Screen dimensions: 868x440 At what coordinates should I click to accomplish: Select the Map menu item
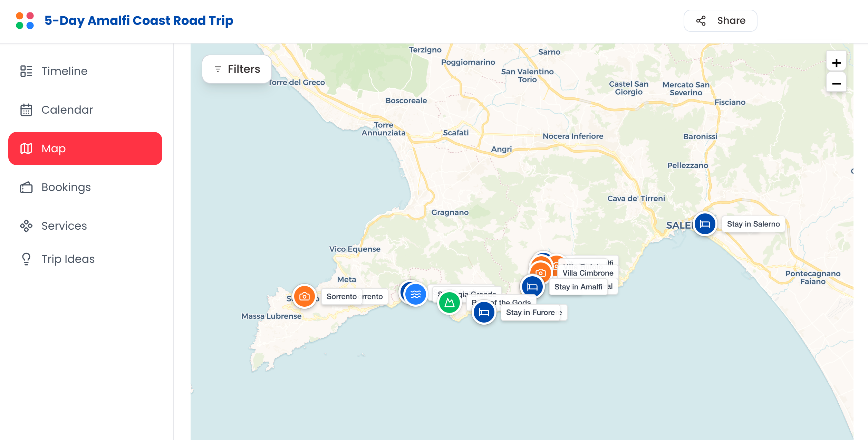click(x=85, y=149)
